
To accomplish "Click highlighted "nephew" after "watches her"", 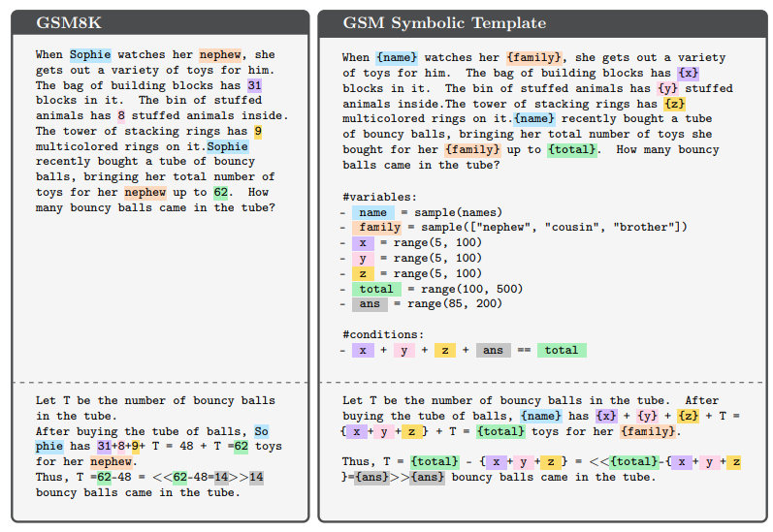I will point(220,54).
